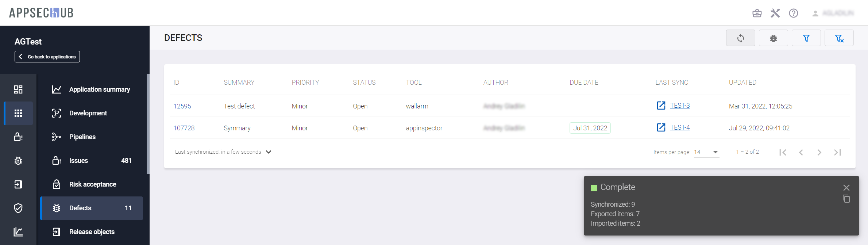
Task: Open the TEST-4 last sync link
Action: pos(679,127)
